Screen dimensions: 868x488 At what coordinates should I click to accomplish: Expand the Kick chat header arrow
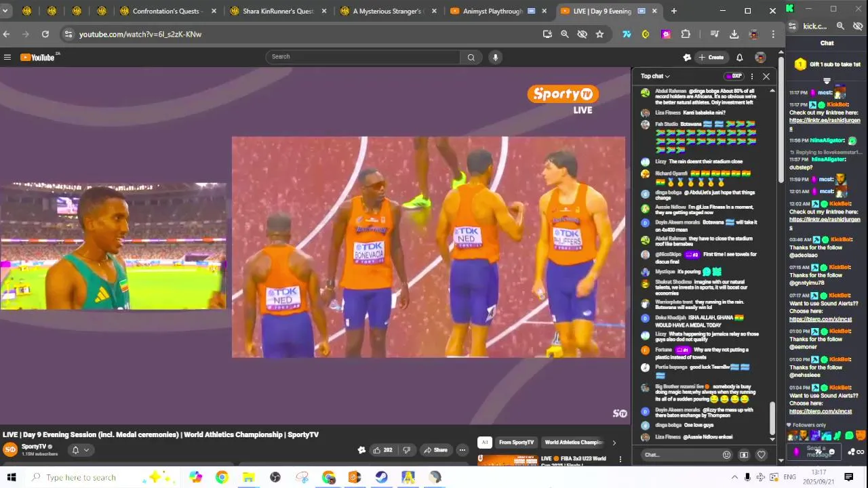827,81
